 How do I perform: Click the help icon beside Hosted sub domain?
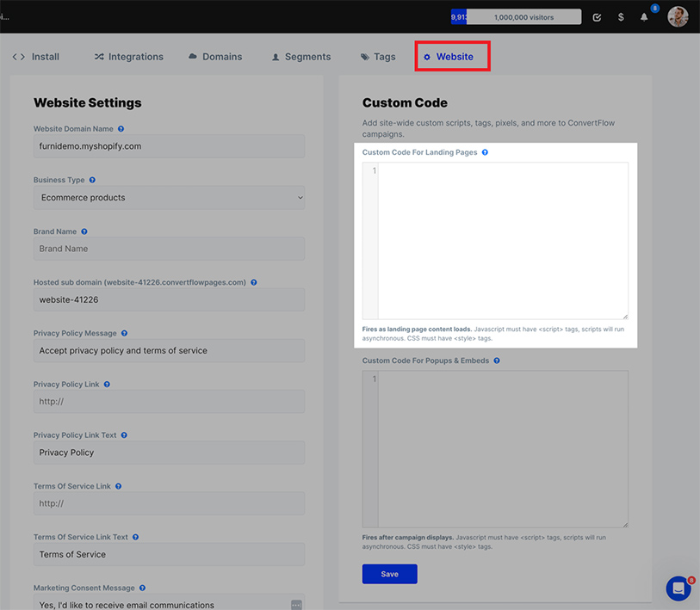[x=253, y=281]
